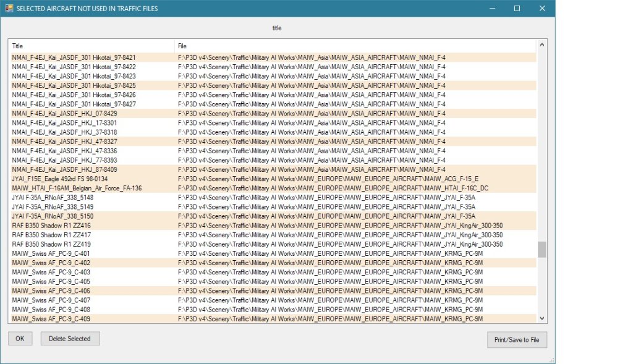Screen dimensions: 633x364
Task: Click Print/Save to File button
Action: tap(517, 340)
